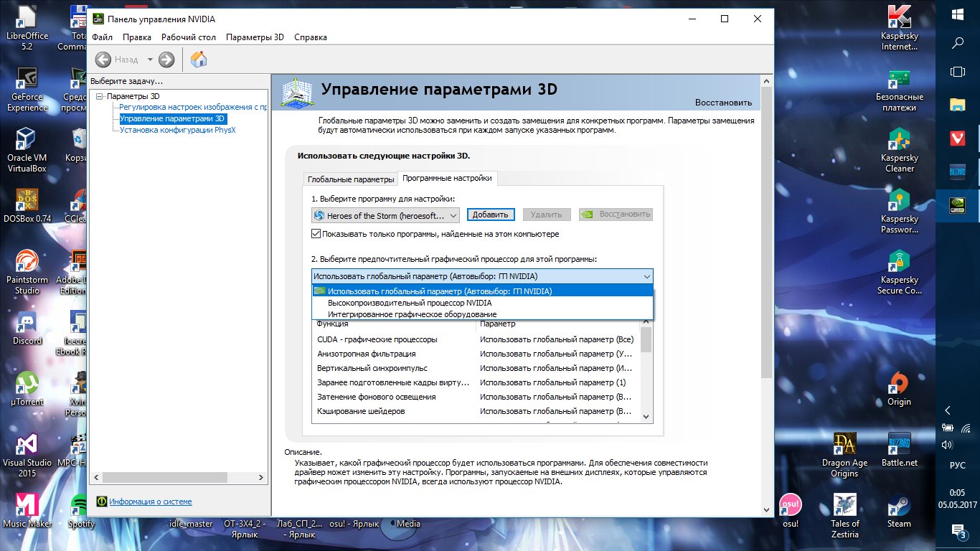Open Kaspersky Secure Connection desktop icon

coord(900,273)
